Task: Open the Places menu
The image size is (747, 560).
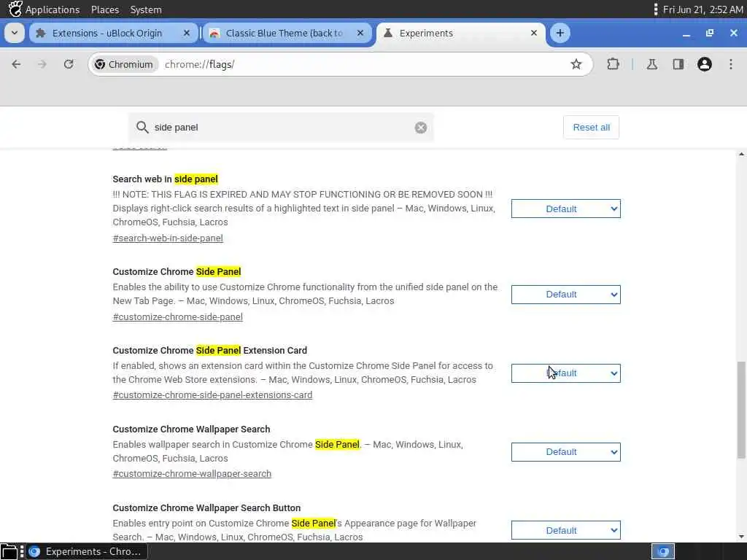Action: (105, 9)
